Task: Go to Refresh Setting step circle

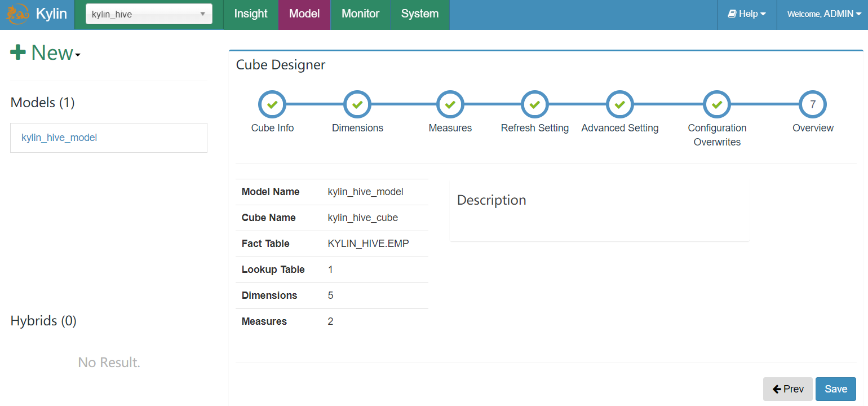Action: point(535,104)
